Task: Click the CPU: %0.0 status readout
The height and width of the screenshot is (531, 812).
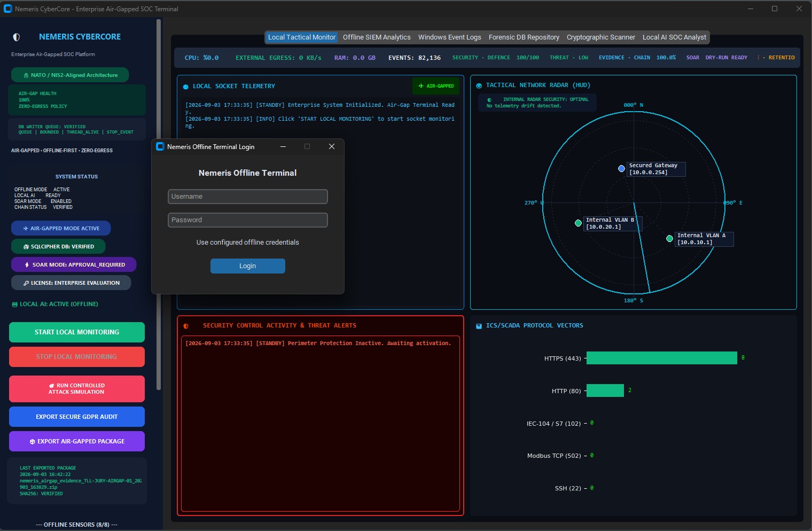Action: coord(201,58)
